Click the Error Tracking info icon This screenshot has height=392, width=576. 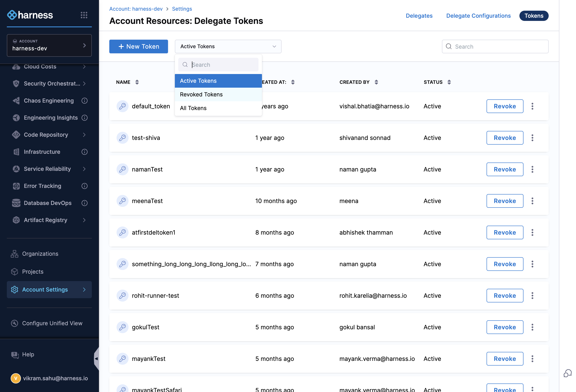click(x=85, y=186)
